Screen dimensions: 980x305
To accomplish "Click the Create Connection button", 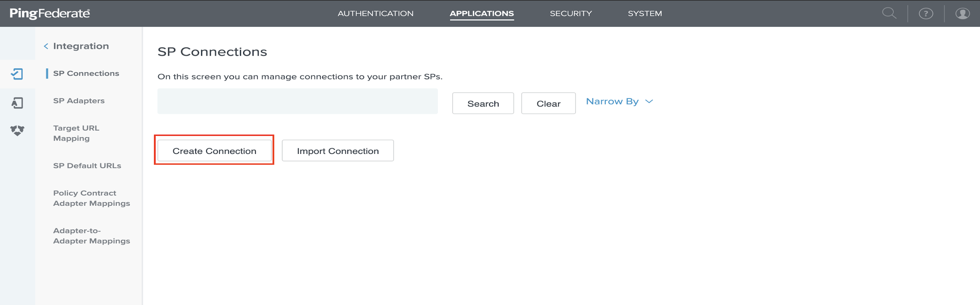I will 214,151.
